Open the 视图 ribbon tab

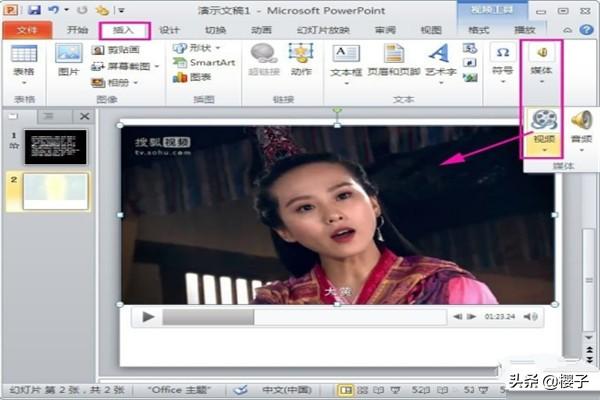click(431, 30)
